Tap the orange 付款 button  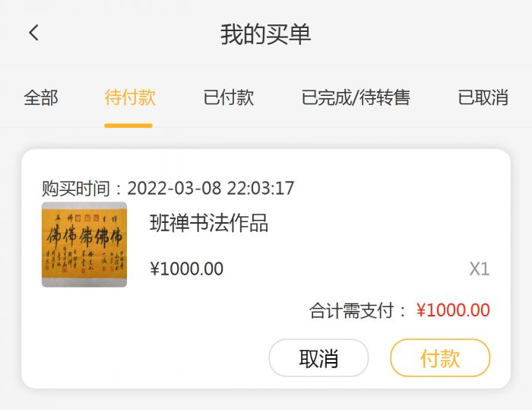click(440, 358)
